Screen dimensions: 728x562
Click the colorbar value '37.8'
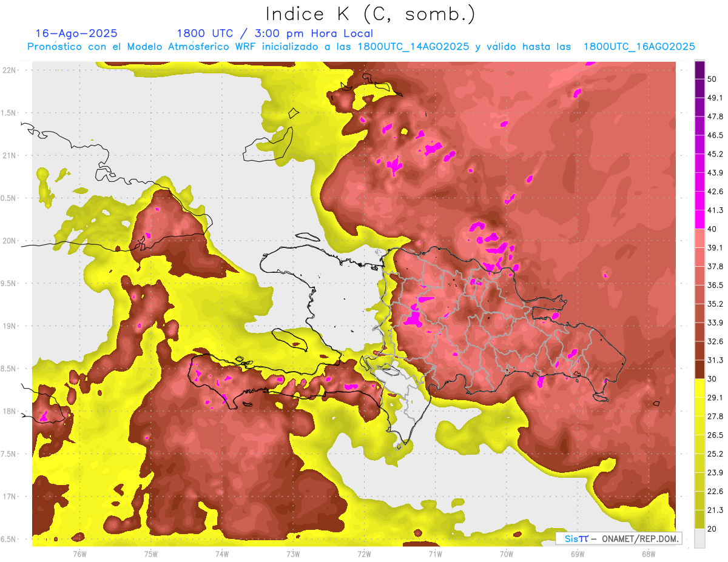tap(715, 266)
